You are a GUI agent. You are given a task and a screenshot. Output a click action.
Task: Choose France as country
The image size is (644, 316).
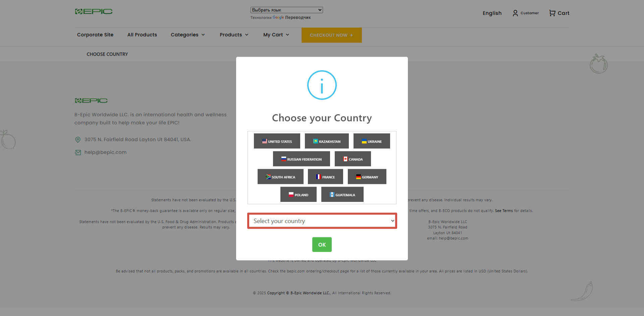tap(325, 177)
